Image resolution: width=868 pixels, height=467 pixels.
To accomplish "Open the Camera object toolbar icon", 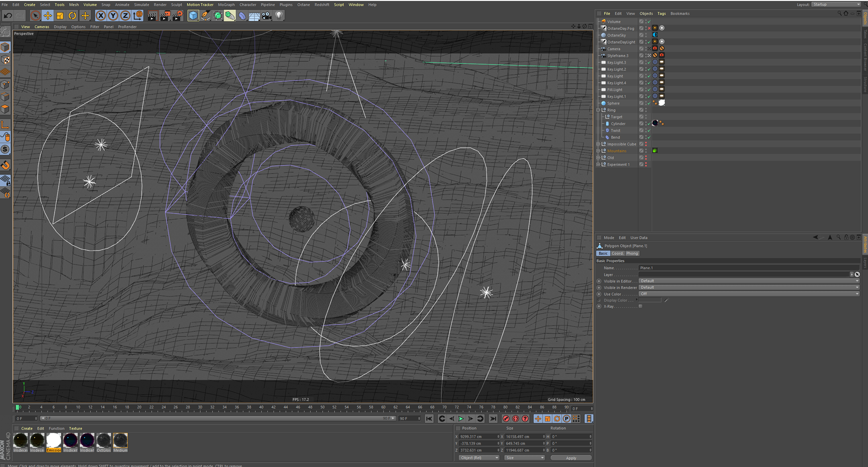I will (267, 16).
